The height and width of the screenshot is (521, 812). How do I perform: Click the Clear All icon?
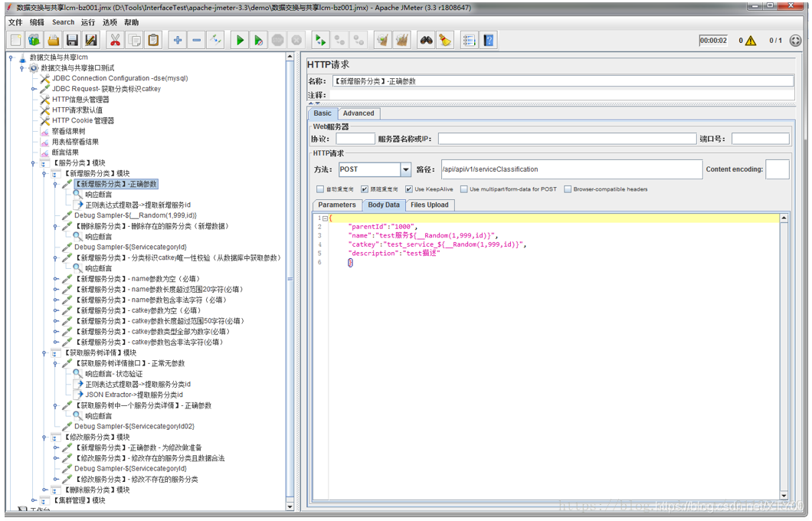tap(402, 40)
